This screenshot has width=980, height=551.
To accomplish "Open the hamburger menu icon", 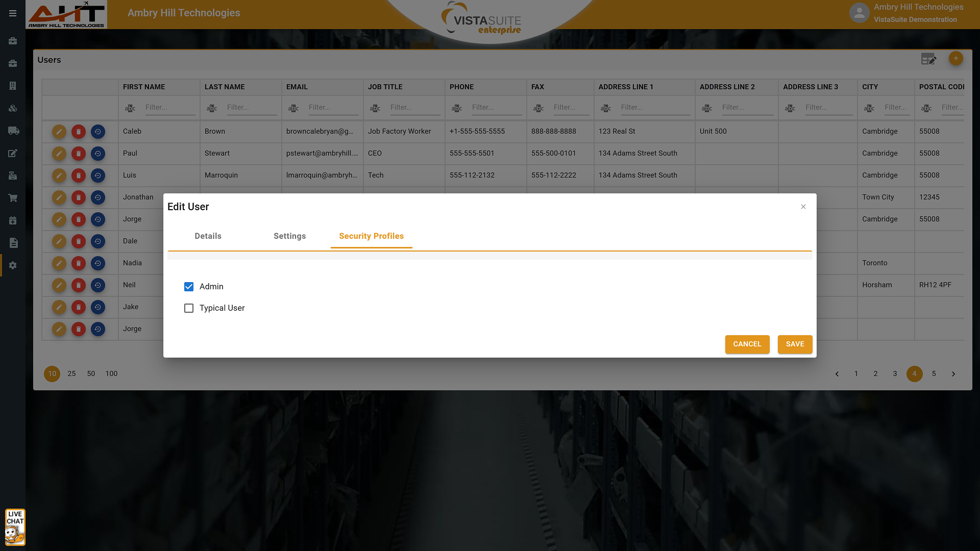I will pos(13,13).
